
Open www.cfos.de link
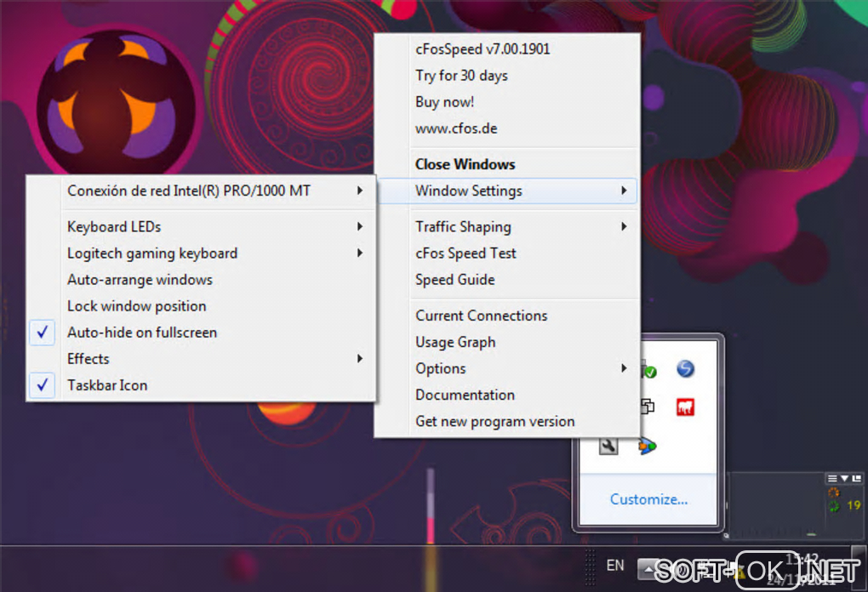click(508, 128)
